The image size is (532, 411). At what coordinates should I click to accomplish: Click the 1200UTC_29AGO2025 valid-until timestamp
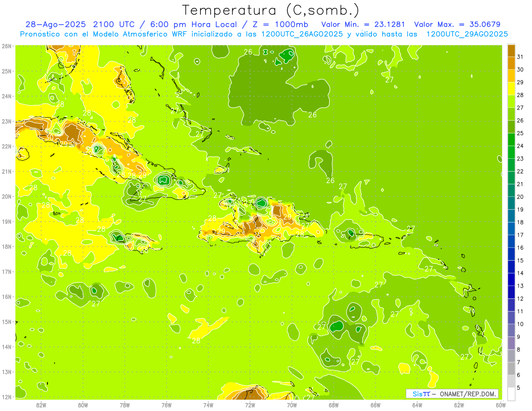point(467,34)
